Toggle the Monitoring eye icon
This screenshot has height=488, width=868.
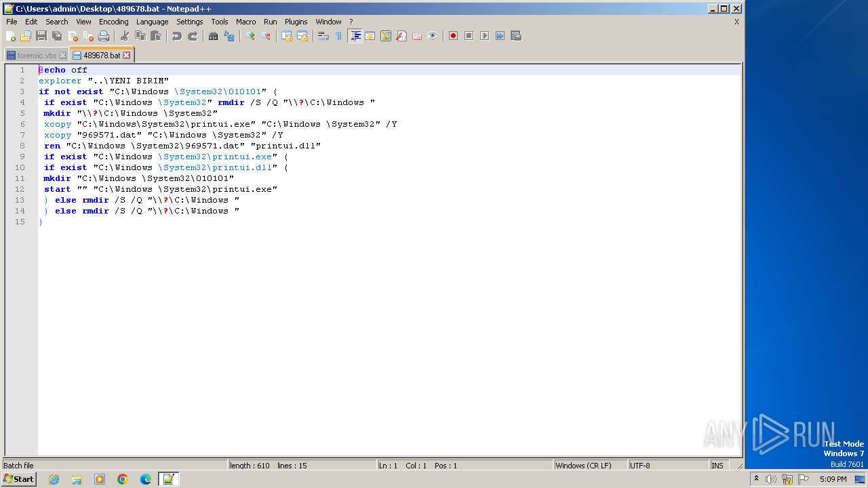pyautogui.click(x=432, y=36)
